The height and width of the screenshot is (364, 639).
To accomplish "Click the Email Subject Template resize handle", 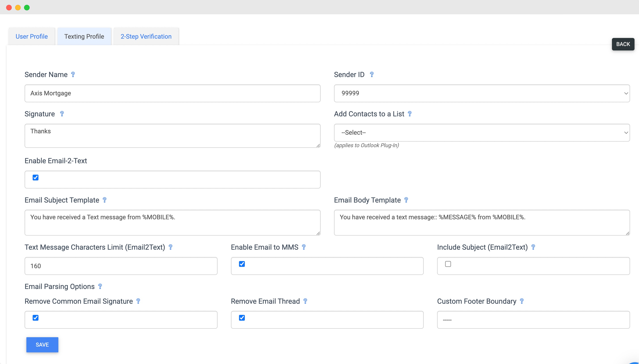I will pyautogui.click(x=318, y=233).
